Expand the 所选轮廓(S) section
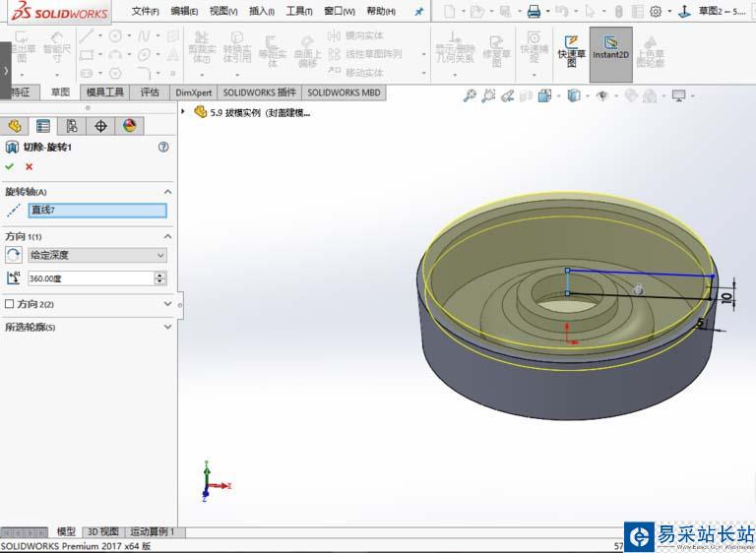This screenshot has width=756, height=553. [x=167, y=327]
